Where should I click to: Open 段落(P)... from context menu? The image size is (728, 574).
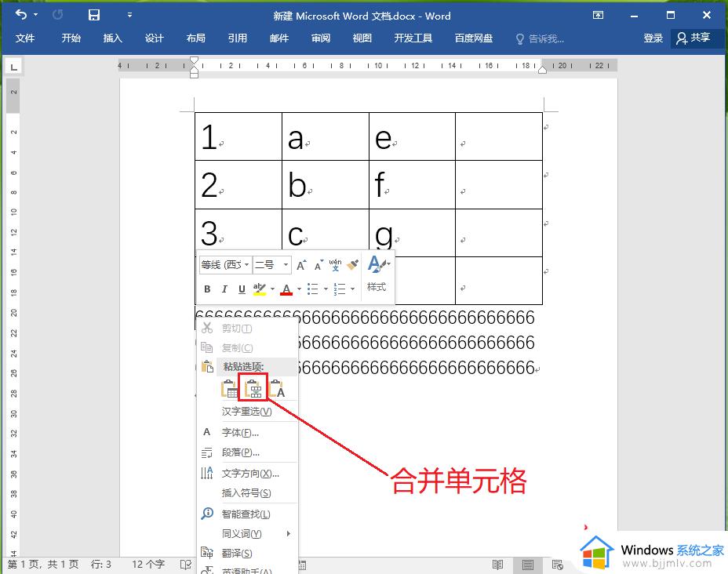point(246,452)
